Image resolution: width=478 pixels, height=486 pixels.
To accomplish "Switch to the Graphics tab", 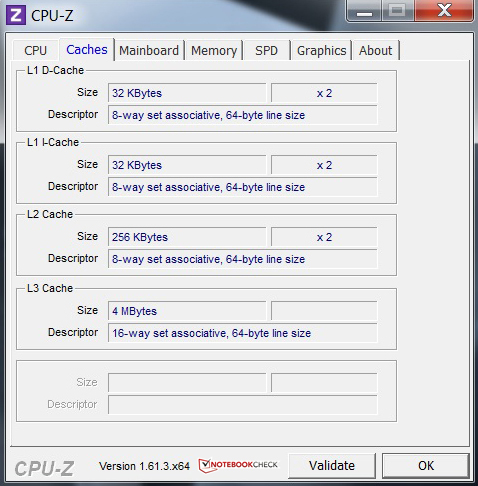I will (x=321, y=51).
